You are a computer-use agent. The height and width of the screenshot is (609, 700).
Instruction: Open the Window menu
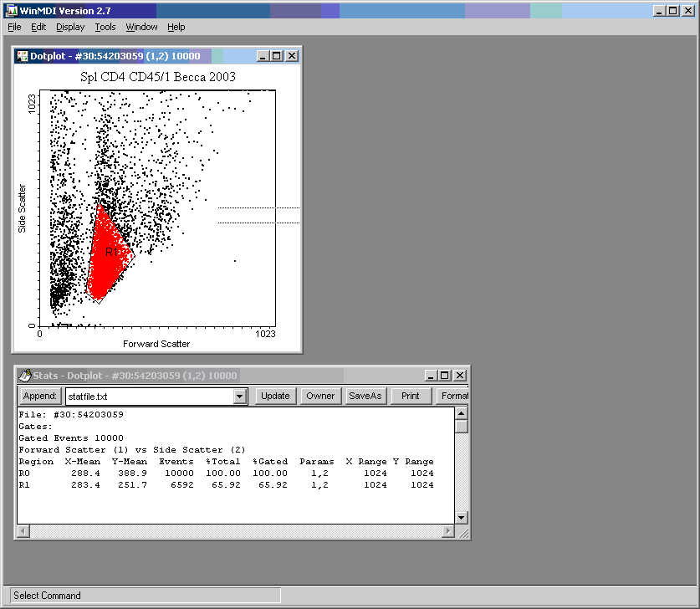[141, 27]
